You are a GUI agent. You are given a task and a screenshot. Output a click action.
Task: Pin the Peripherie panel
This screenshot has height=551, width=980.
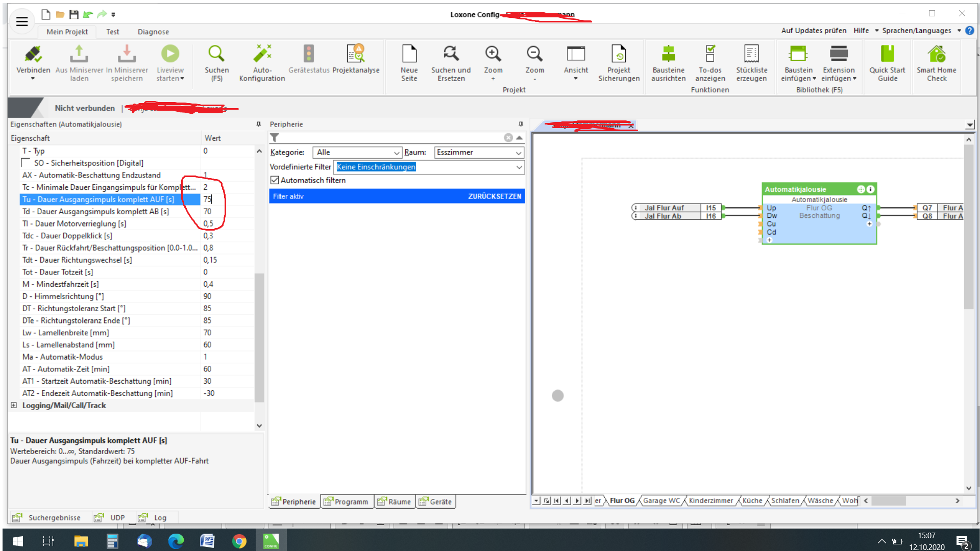(521, 124)
